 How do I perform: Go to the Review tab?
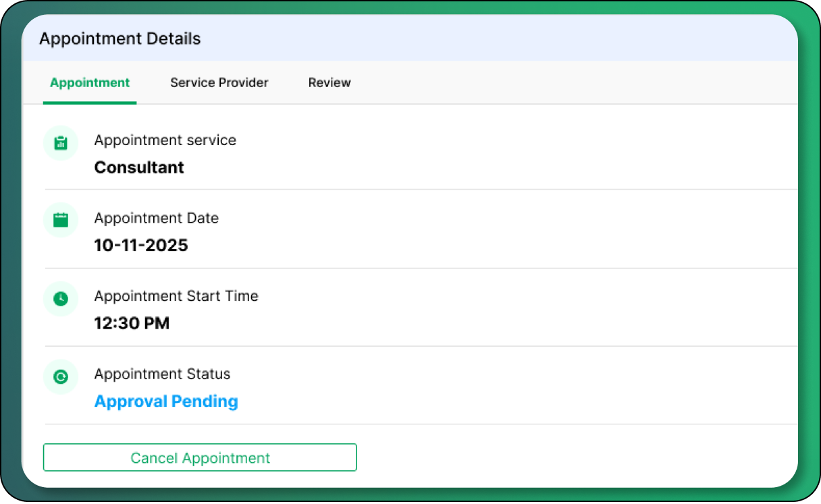pos(329,83)
